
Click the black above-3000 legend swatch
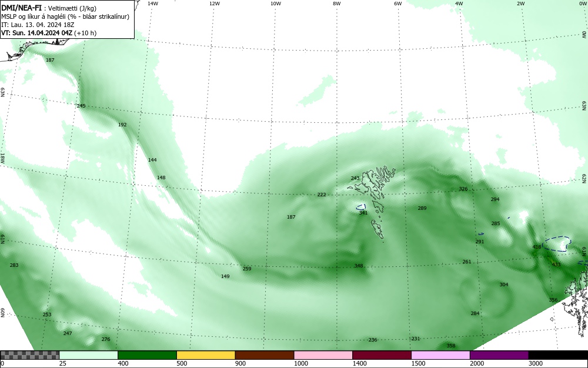click(x=558, y=355)
